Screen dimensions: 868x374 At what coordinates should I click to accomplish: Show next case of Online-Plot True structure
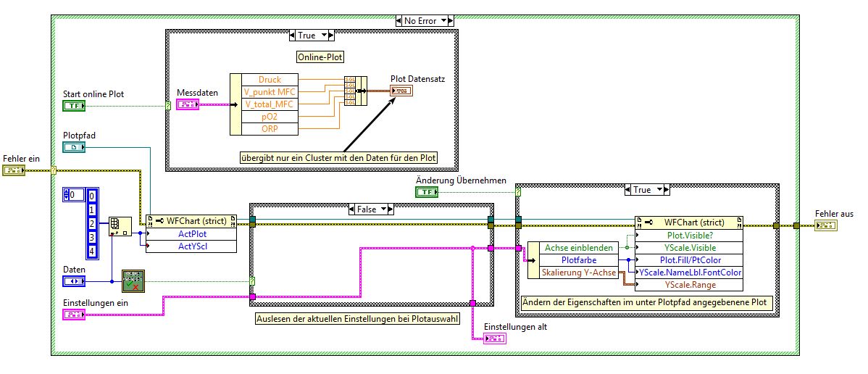point(330,36)
